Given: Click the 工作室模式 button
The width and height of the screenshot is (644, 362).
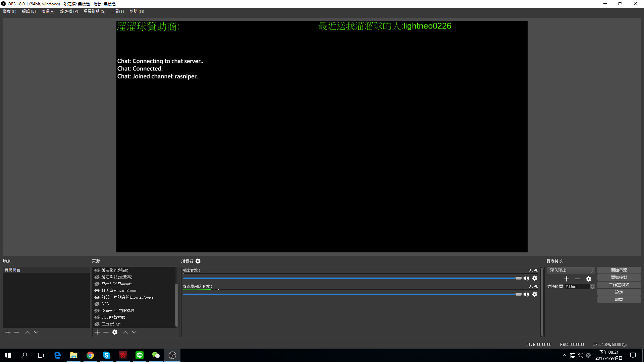Looking at the screenshot, I should pos(619,285).
